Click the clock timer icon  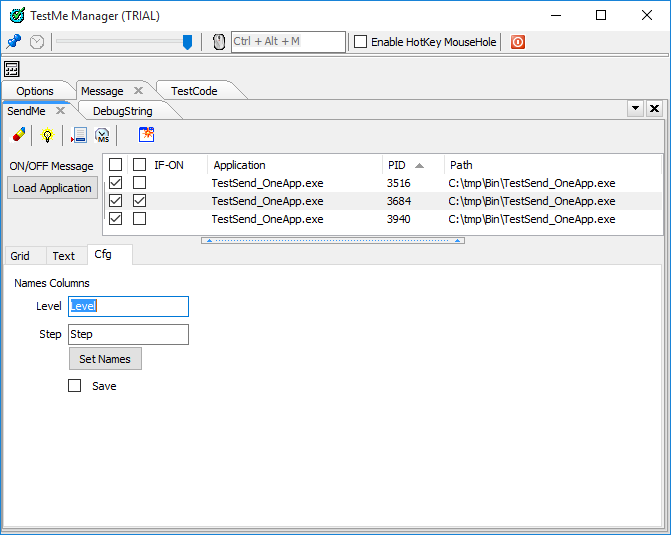[x=37, y=42]
